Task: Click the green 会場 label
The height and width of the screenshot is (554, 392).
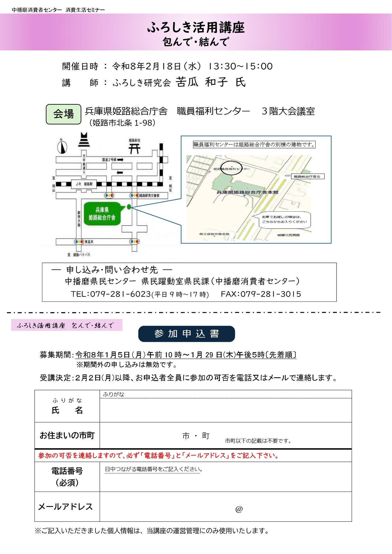Action: pos(64,114)
